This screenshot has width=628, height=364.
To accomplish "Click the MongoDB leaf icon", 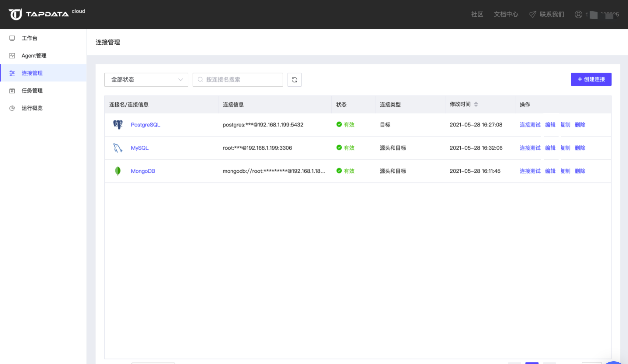I will pos(118,171).
